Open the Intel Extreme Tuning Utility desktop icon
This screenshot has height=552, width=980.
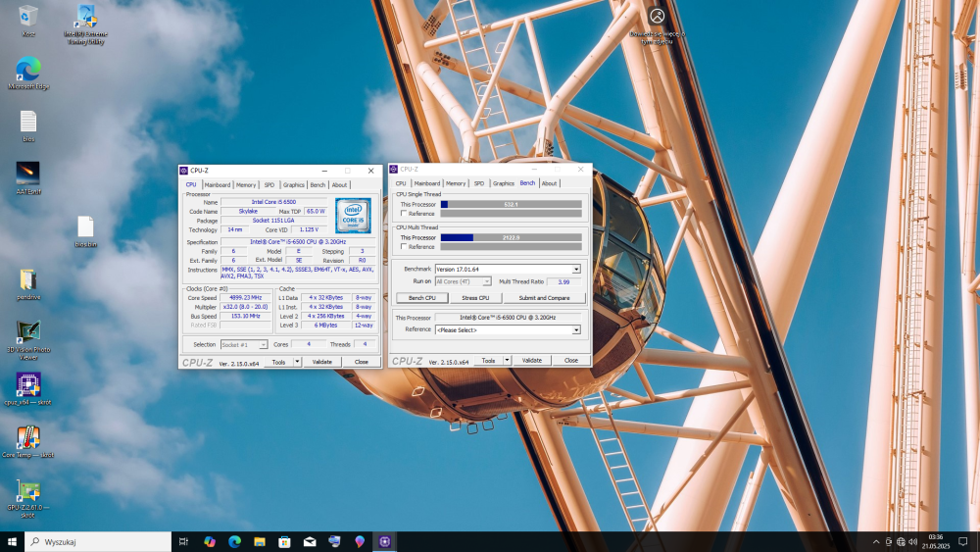pos(85,17)
